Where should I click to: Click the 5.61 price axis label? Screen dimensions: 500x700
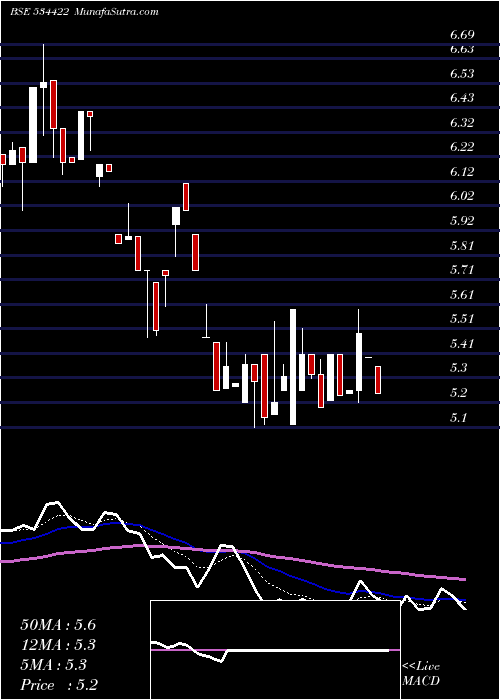(x=462, y=295)
